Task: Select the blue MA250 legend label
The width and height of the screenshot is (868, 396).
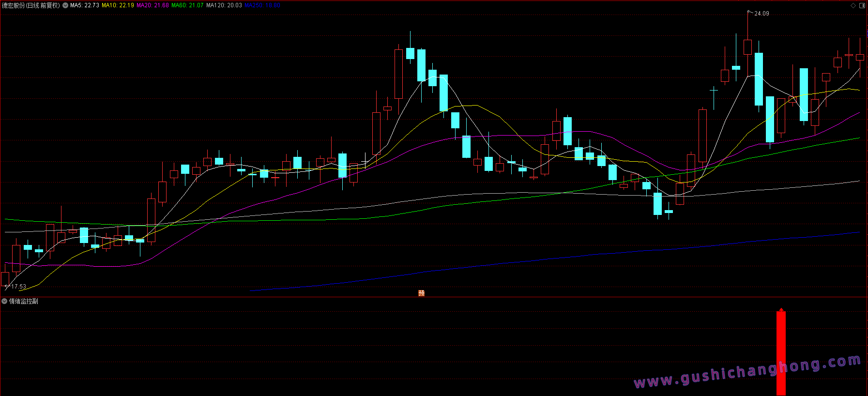Action: (262, 5)
